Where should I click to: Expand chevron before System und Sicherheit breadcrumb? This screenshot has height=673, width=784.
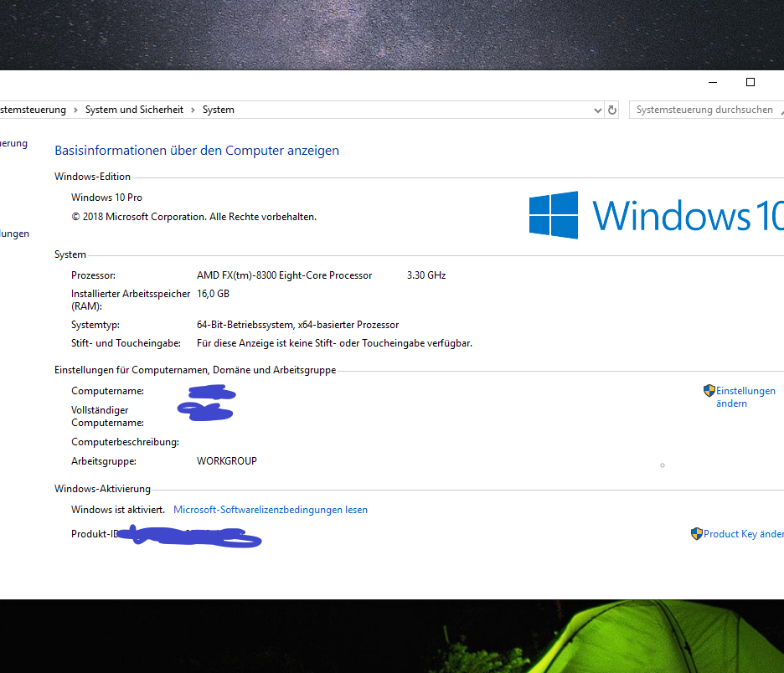coord(75,110)
